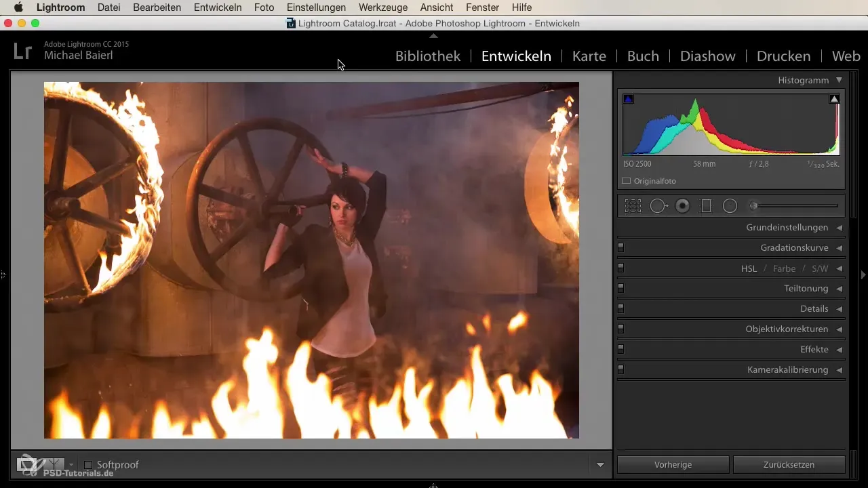This screenshot has height=488, width=868.
Task: Toggle the Gradationskurve panel switch
Action: [620, 248]
